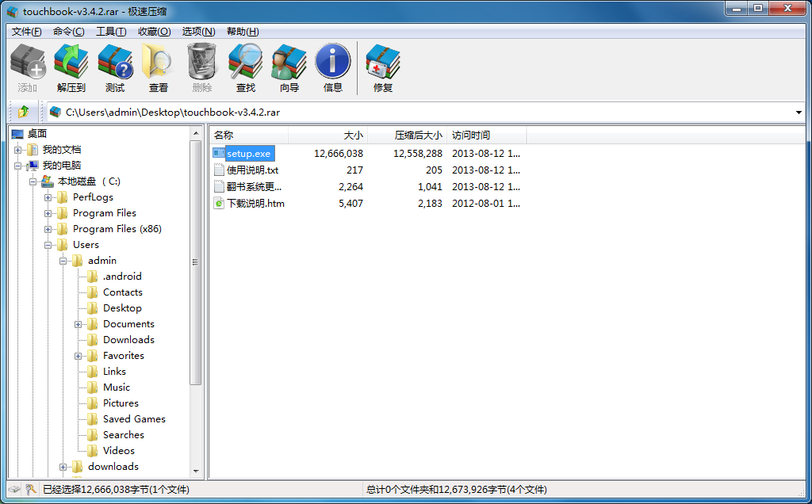Show archive 信息 (Info) icon
The image size is (812, 504).
333,67
